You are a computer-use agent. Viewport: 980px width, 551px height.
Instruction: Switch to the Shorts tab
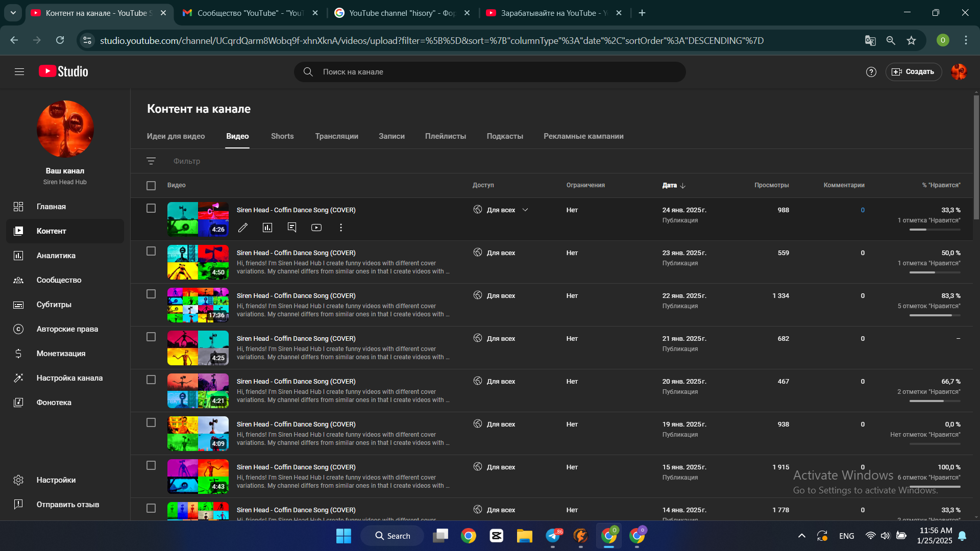282,136
